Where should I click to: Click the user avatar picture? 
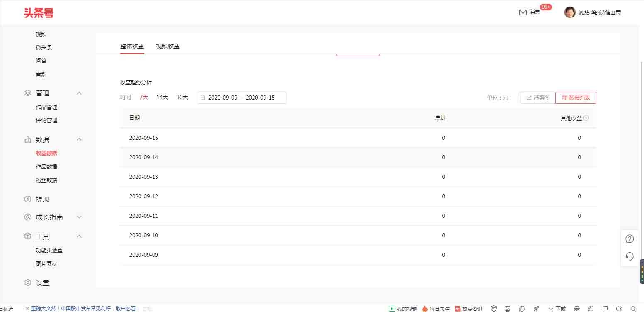(x=570, y=12)
